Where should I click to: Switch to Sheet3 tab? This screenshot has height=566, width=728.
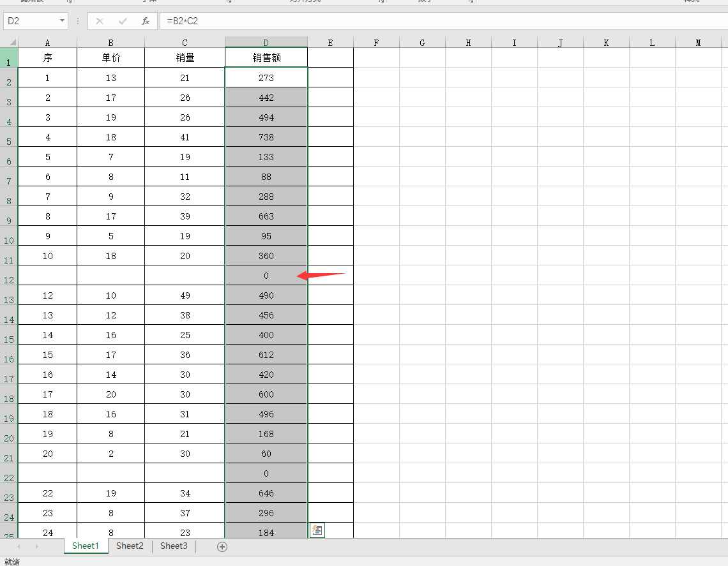[174, 546]
